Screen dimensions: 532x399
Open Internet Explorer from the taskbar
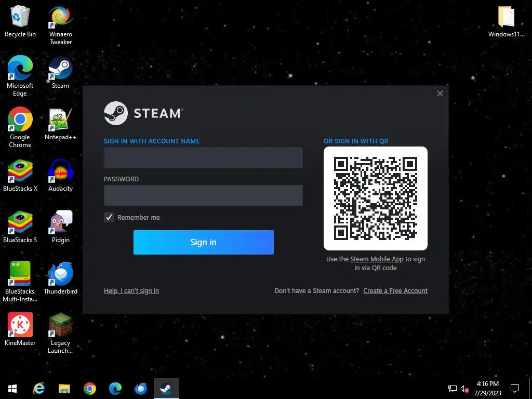pyautogui.click(x=38, y=389)
